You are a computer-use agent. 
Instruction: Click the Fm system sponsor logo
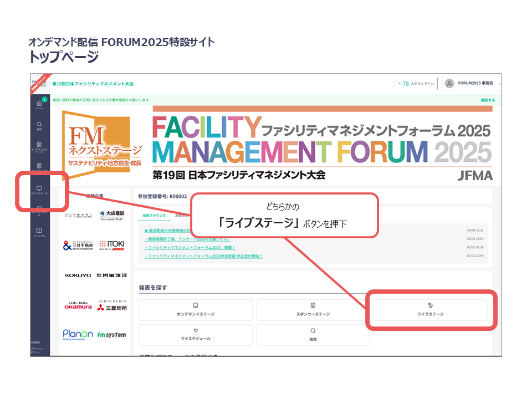(111, 335)
